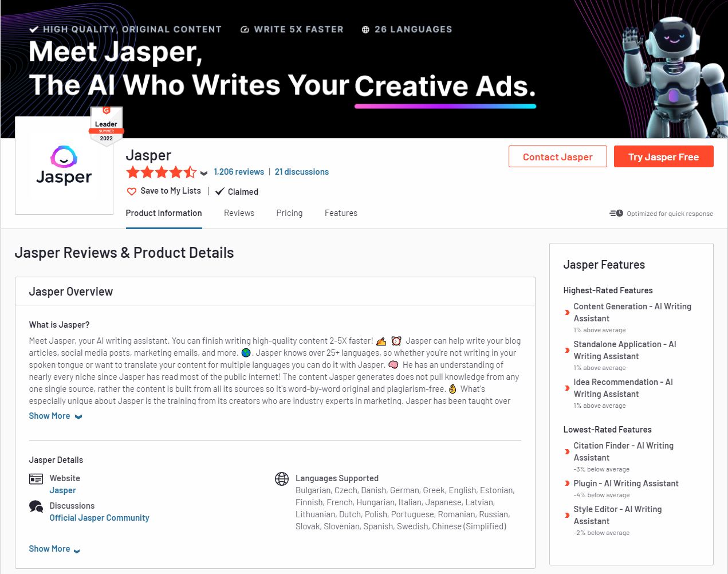Open the 1,206 reviews link

click(239, 172)
